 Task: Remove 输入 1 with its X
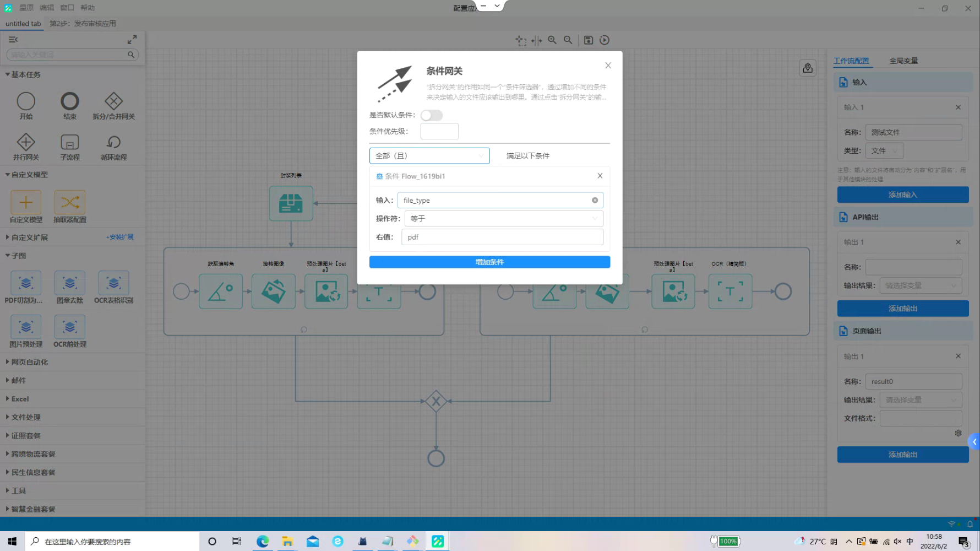958,107
